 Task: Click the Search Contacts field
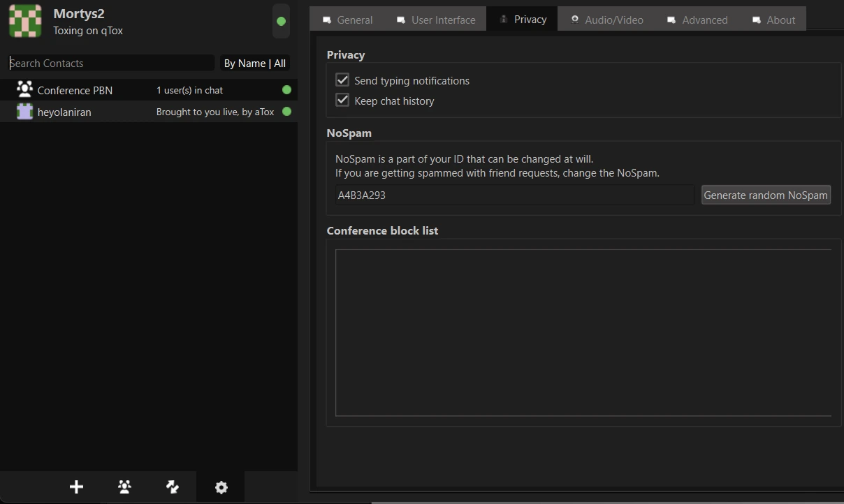click(112, 64)
